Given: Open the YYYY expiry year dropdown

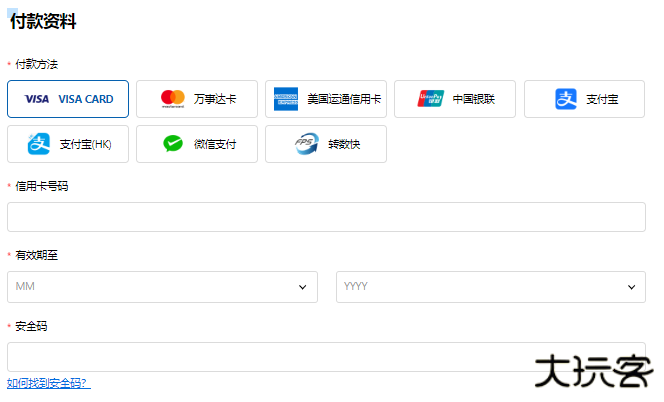Looking at the screenshot, I should coord(490,287).
